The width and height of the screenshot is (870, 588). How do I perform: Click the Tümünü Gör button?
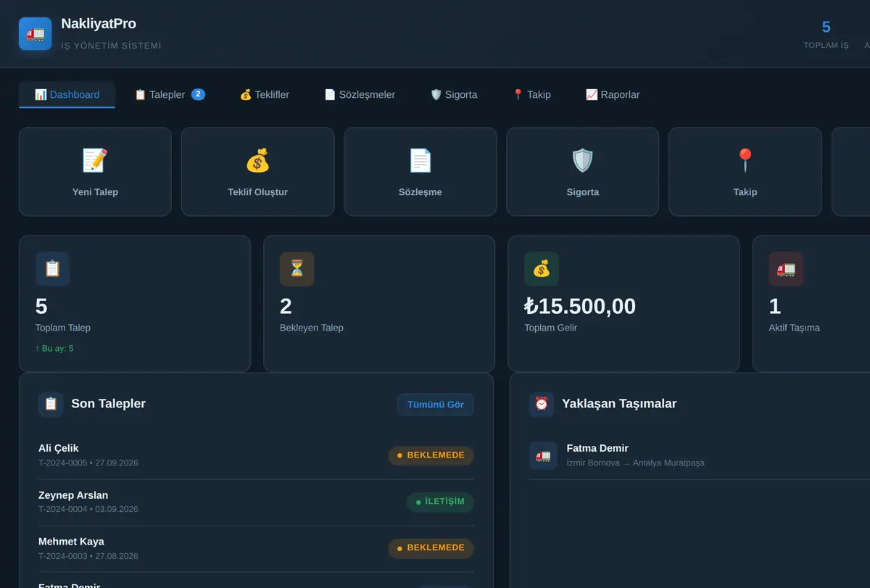436,405
